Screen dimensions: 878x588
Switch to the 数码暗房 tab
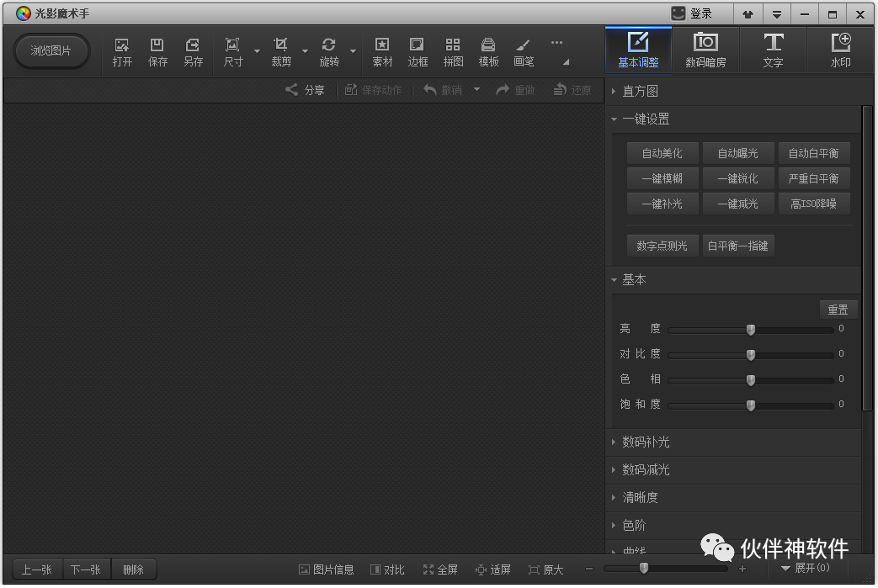(x=705, y=50)
